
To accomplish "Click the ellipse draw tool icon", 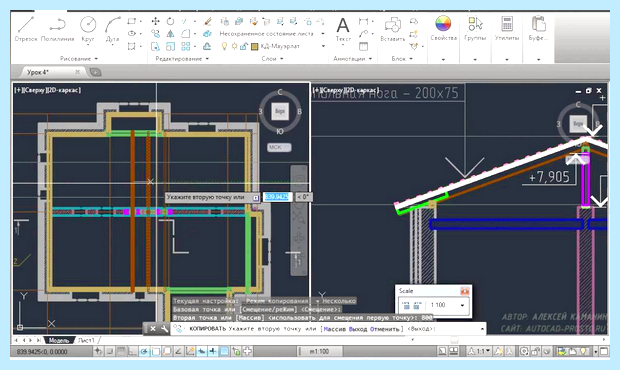I will (132, 34).
